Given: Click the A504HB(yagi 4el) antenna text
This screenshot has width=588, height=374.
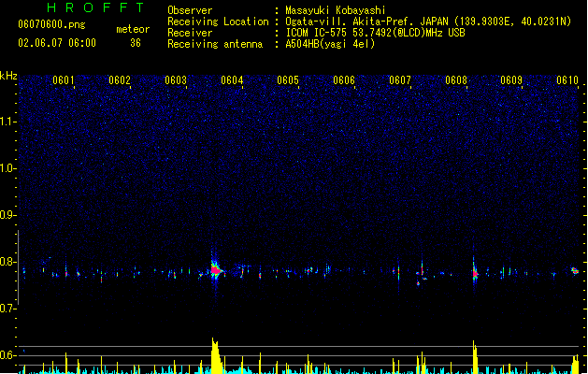Looking at the screenshot, I should (330, 44).
